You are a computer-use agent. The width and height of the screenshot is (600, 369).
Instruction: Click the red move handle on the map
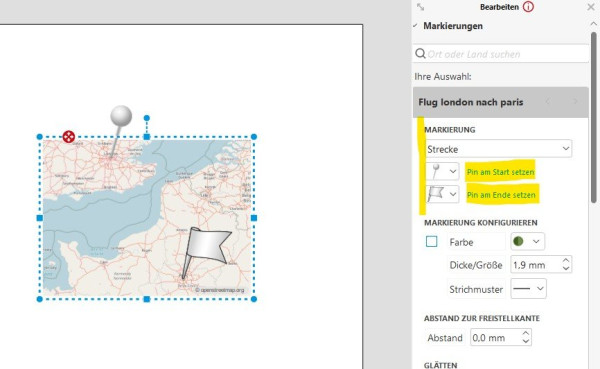(68, 137)
